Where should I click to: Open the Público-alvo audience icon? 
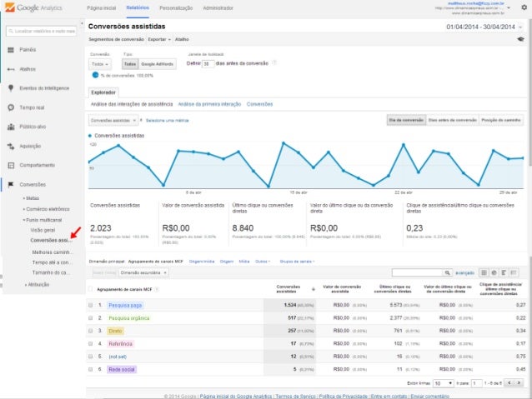tap(10, 127)
